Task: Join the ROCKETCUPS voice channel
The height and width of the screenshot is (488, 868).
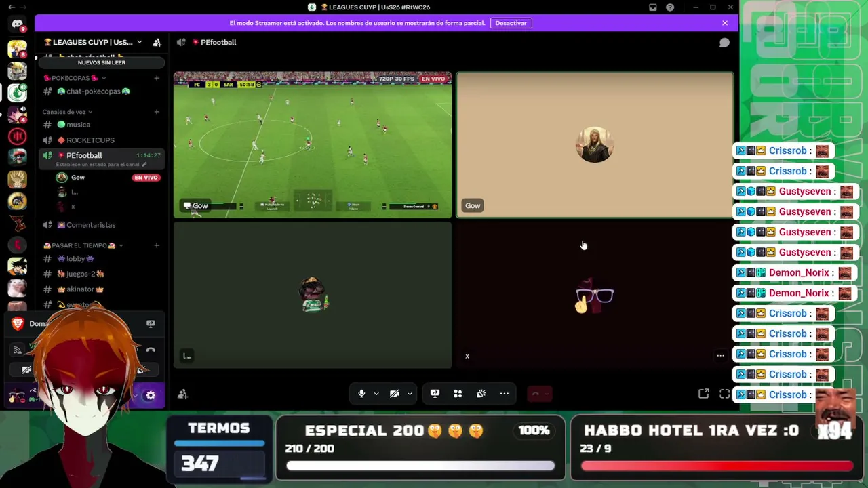Action: [x=102, y=140]
